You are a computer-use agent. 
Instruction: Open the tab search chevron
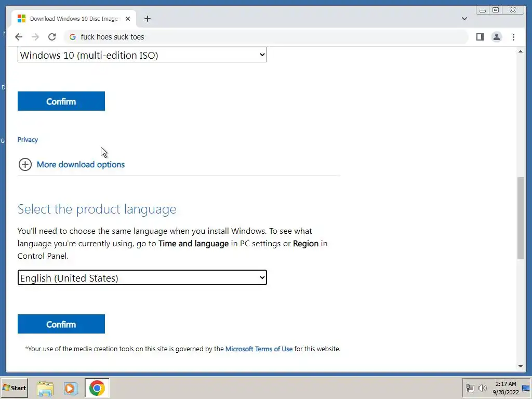(464, 19)
